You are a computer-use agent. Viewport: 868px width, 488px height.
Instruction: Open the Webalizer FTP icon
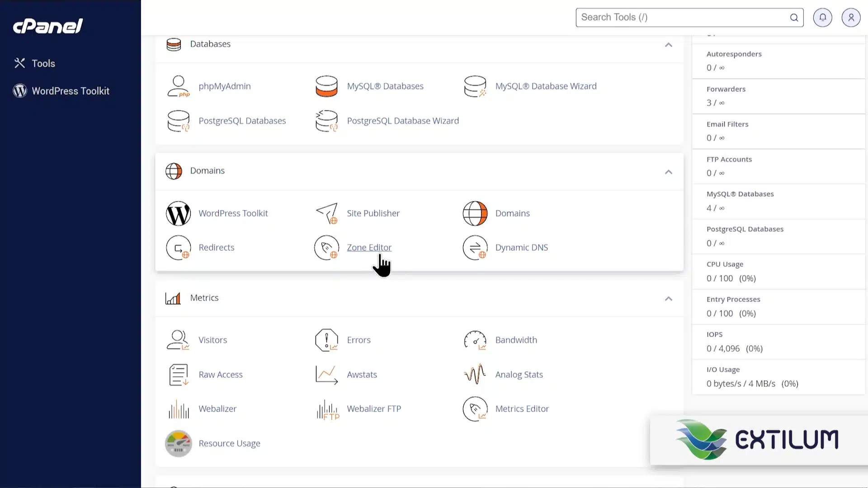tap(328, 409)
